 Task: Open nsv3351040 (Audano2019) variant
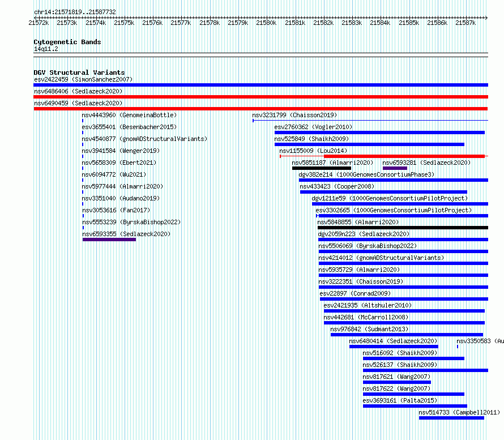(121, 198)
